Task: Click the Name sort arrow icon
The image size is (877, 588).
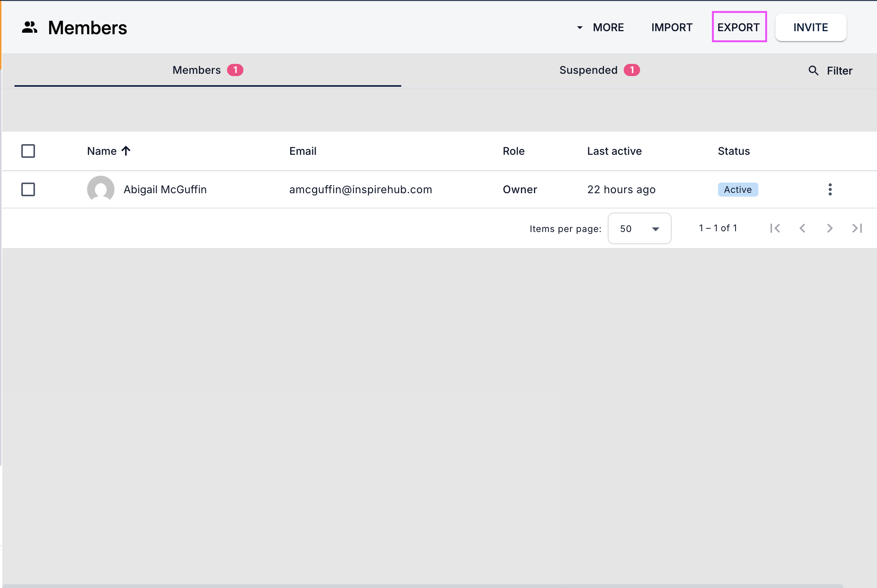Action: click(x=126, y=151)
